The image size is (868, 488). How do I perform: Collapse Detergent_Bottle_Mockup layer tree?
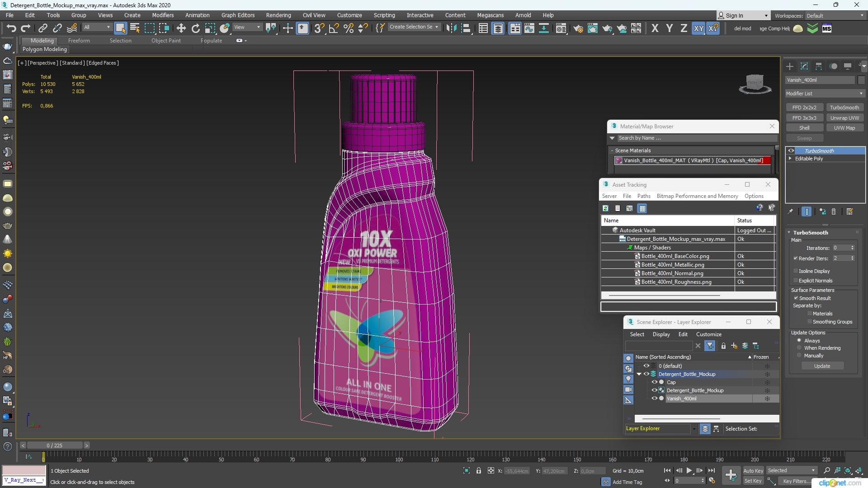point(639,374)
